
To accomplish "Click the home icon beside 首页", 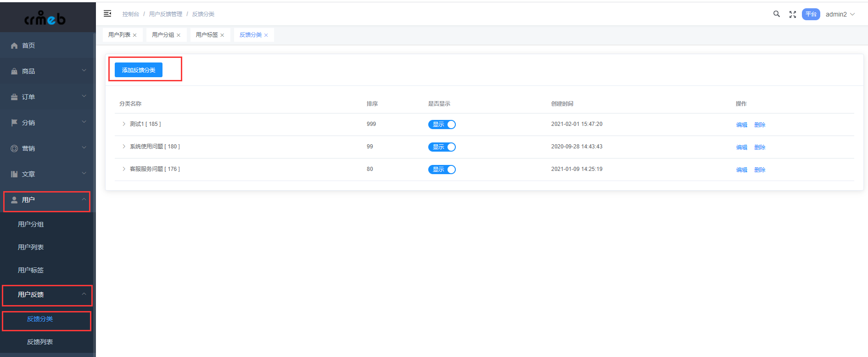I will tap(14, 45).
